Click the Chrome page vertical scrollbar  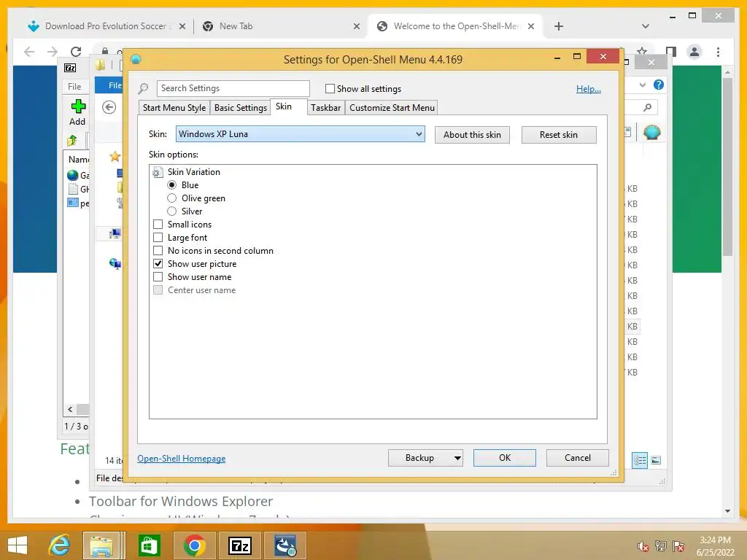pyautogui.click(x=727, y=167)
